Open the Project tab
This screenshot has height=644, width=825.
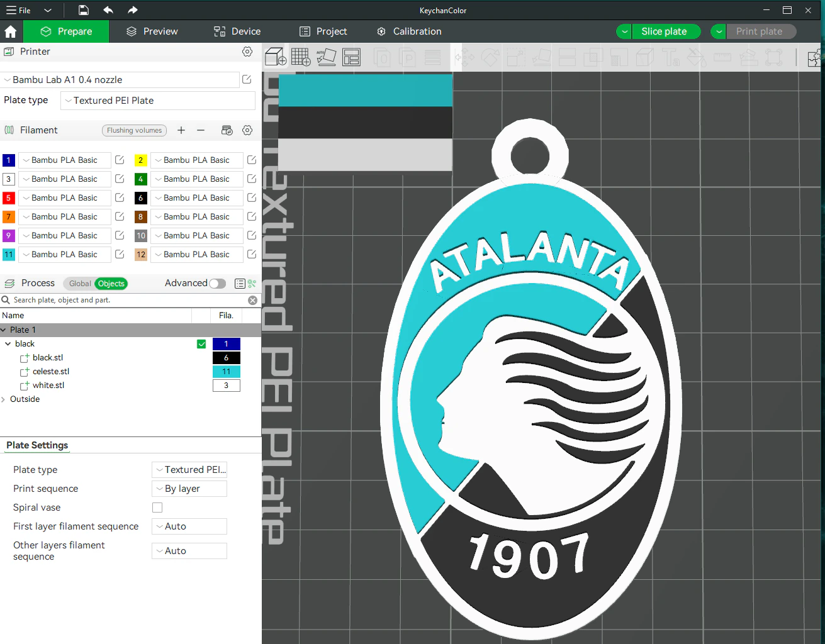[323, 31]
